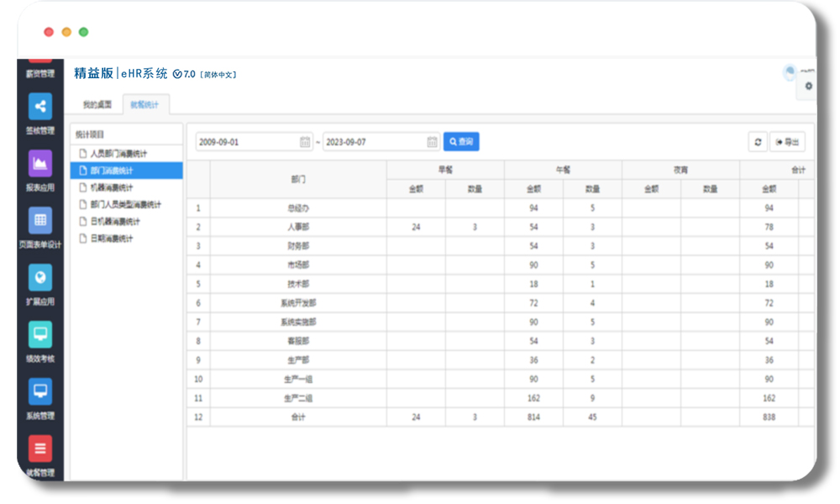Click the 系统开发部 department row cell
The height and width of the screenshot is (504, 840).
(x=298, y=303)
